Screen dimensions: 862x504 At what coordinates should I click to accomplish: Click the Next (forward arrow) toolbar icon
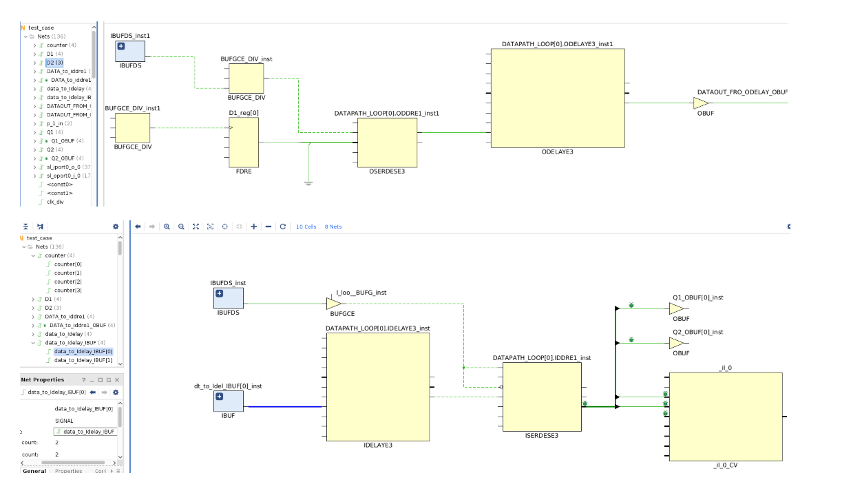pyautogui.click(x=152, y=227)
